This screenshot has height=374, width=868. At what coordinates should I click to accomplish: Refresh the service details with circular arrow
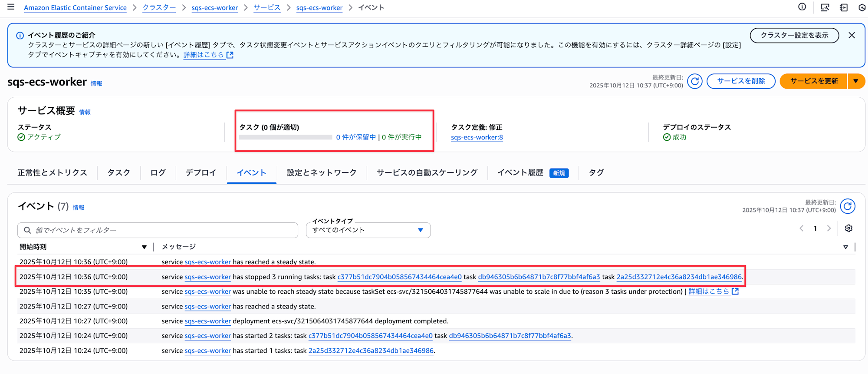694,81
